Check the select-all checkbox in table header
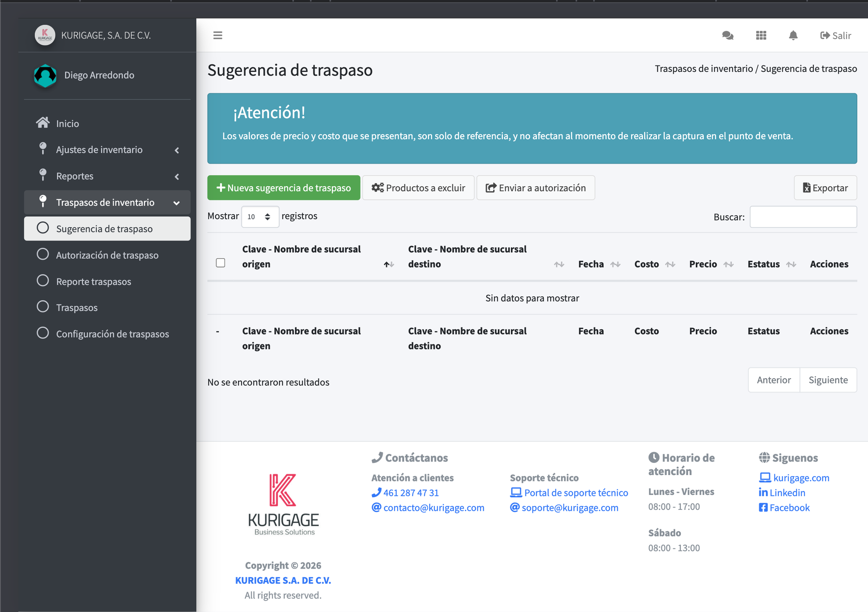The image size is (868, 612). click(221, 263)
